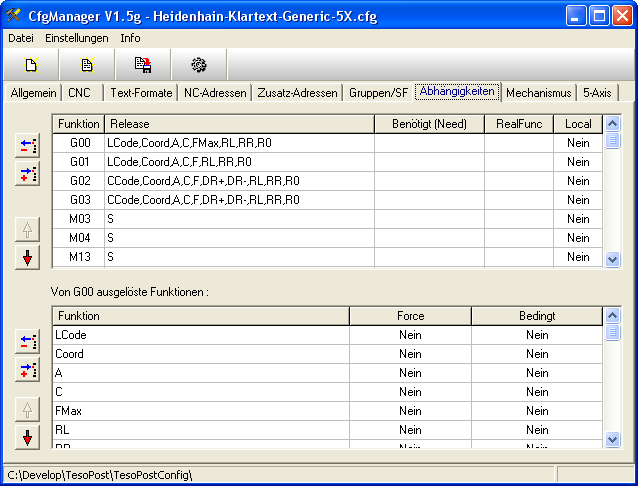This screenshot has width=638, height=486.
Task: Toggle Bedingt value for Coord row
Action: pos(537,354)
